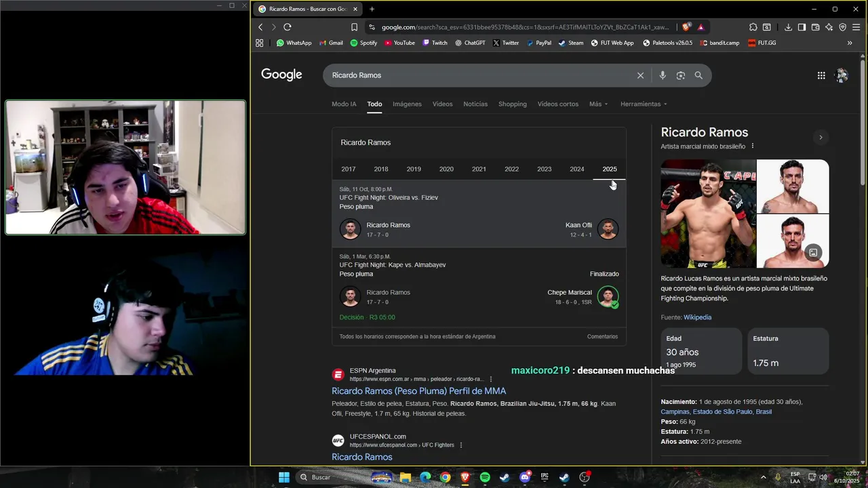Switch to Modo IA tab
This screenshot has width=868, height=488.
344,104
